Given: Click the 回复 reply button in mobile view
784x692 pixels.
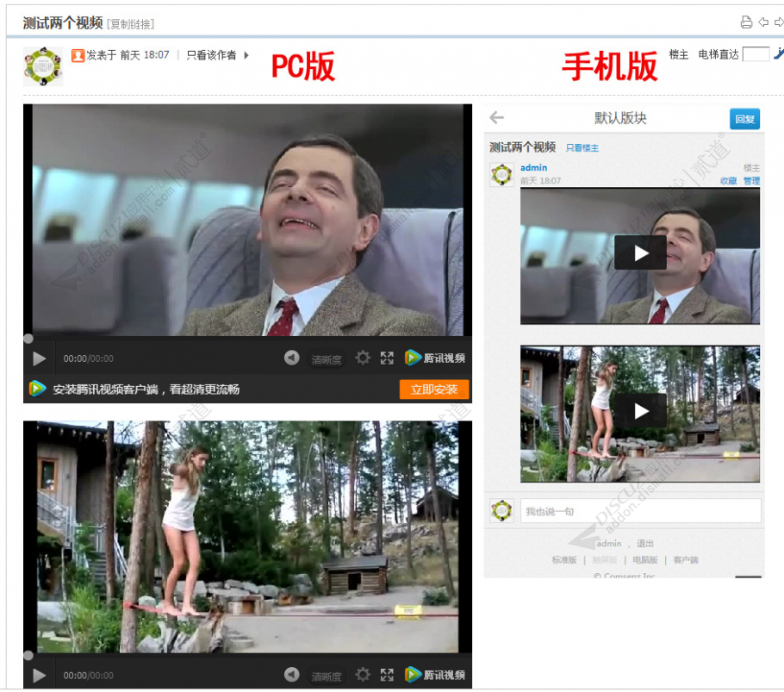Looking at the screenshot, I should [744, 119].
